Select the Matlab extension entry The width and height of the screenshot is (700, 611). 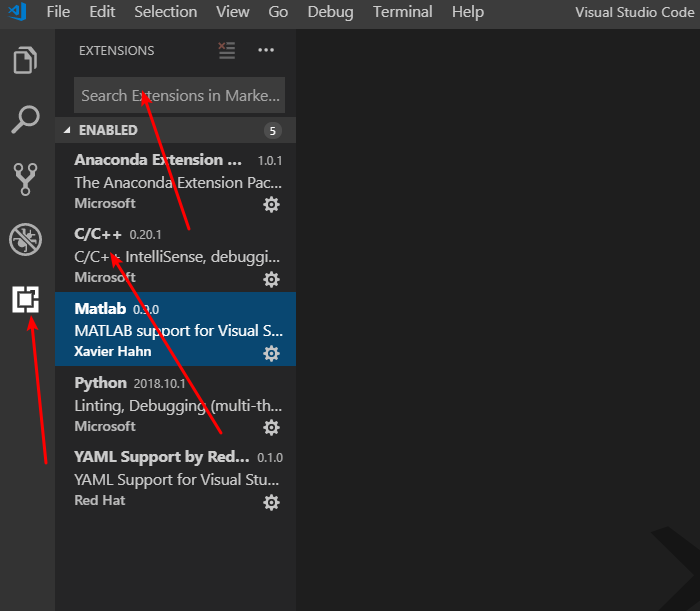175,329
